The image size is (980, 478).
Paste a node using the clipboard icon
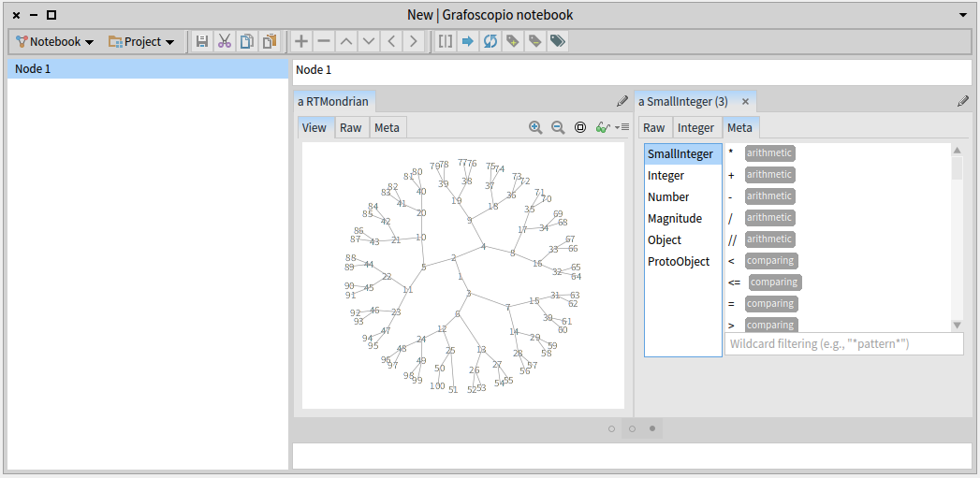click(270, 42)
